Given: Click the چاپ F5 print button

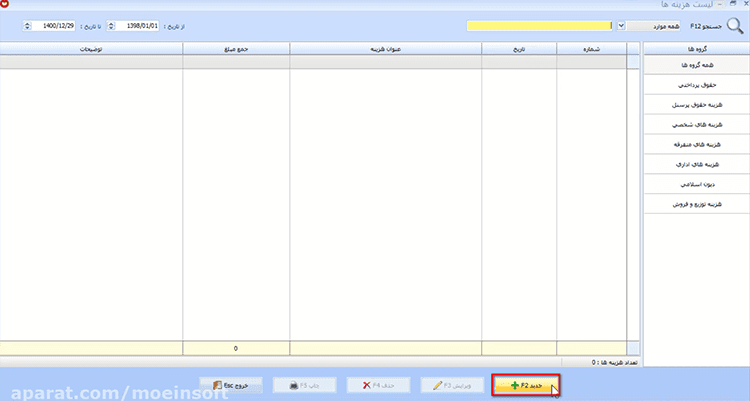Looking at the screenshot, I should [x=305, y=385].
